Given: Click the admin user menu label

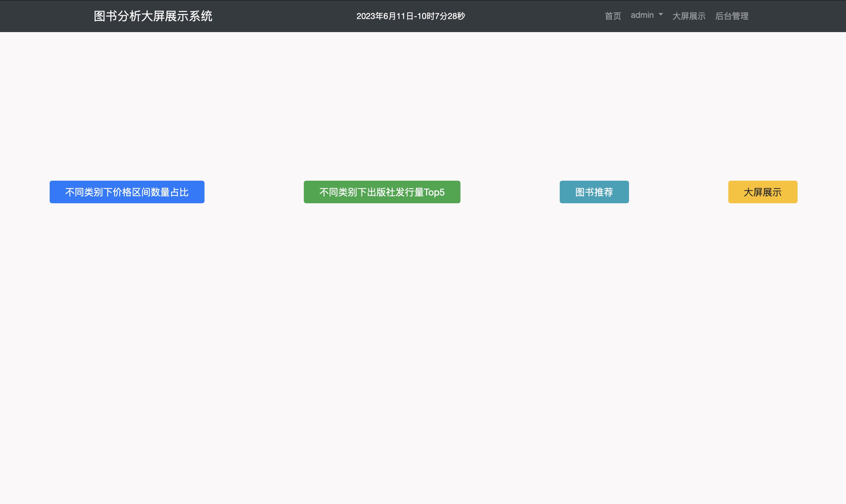Looking at the screenshot, I should (642, 15).
